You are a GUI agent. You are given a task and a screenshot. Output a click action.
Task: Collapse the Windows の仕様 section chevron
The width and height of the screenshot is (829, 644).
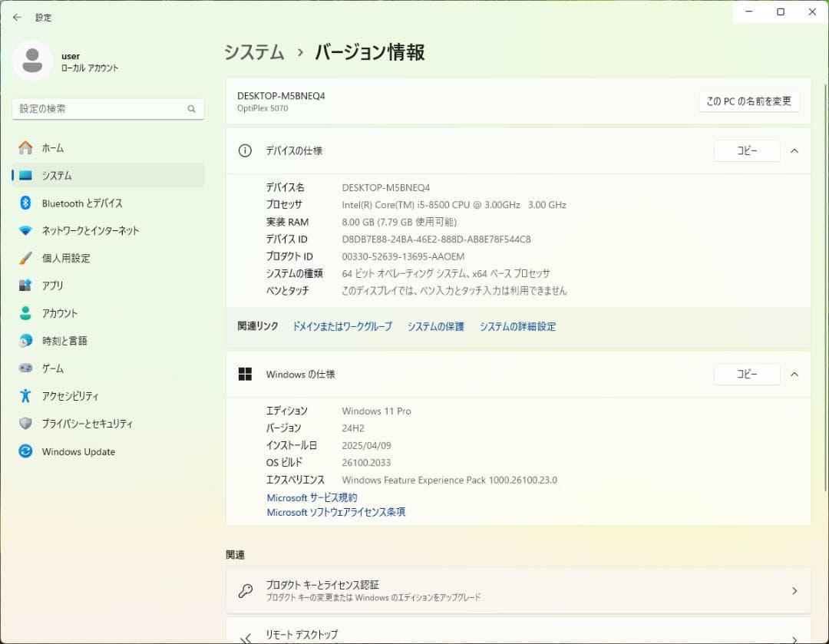pyautogui.click(x=794, y=375)
